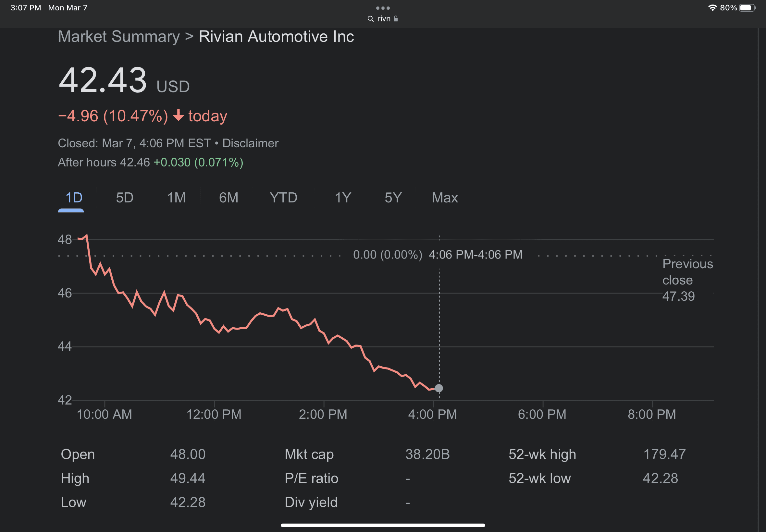766x532 pixels.
Task: Tap the 3:07 PM status clock
Action: (26, 8)
